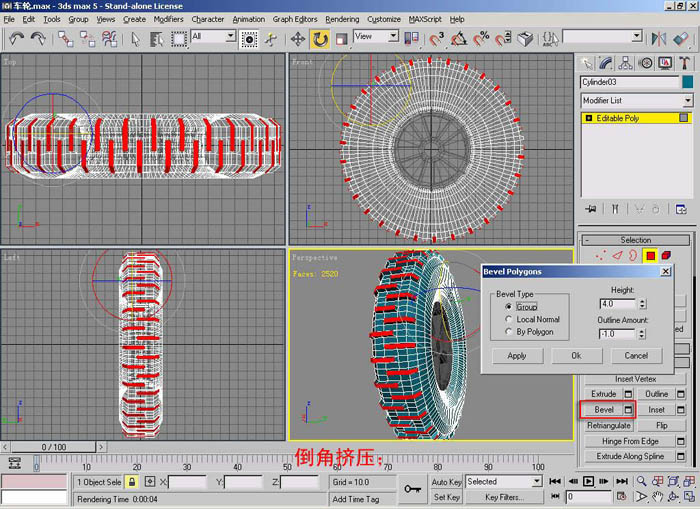Toggle the Selection Lock padlock

point(132,482)
